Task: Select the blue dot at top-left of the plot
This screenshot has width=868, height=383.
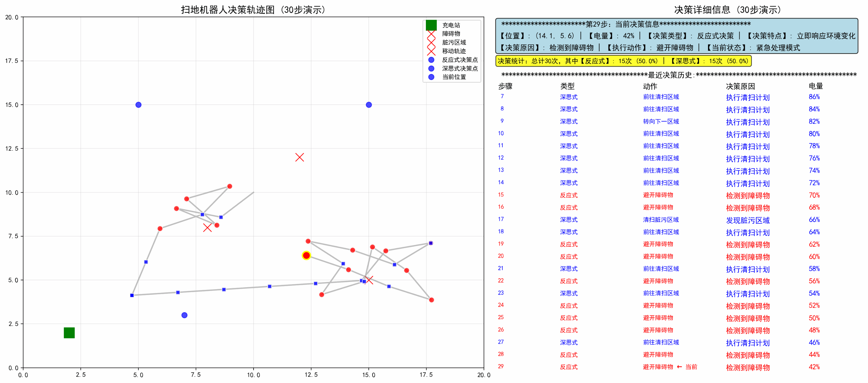Action: (x=138, y=105)
